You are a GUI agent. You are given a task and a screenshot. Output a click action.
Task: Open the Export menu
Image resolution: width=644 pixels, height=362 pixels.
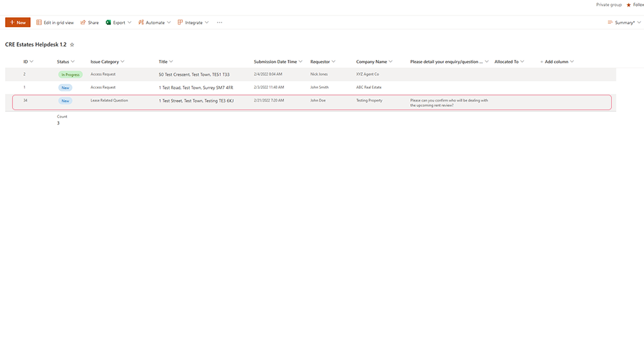click(118, 23)
